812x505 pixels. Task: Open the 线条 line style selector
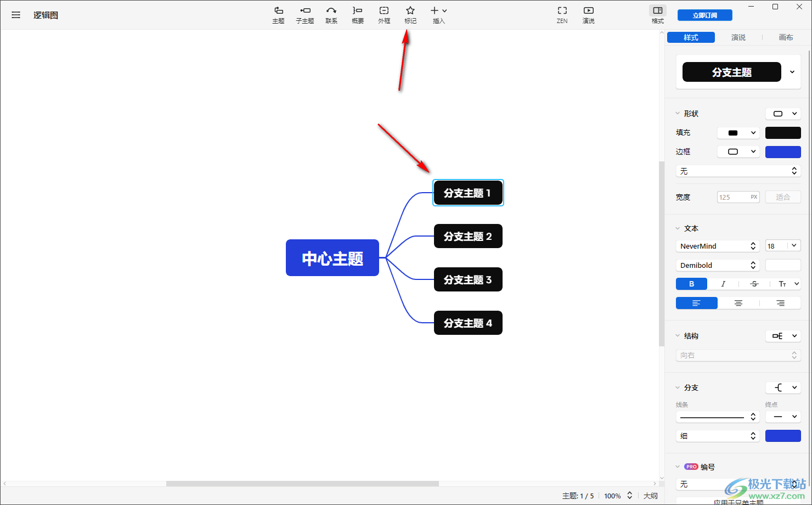718,417
